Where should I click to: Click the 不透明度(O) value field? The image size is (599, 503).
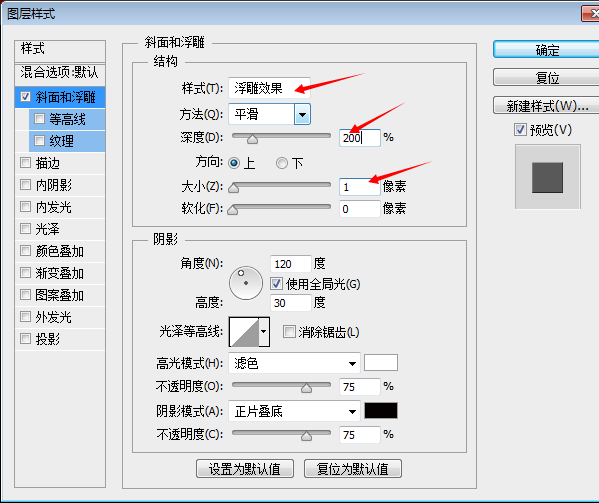pyautogui.click(x=359, y=387)
